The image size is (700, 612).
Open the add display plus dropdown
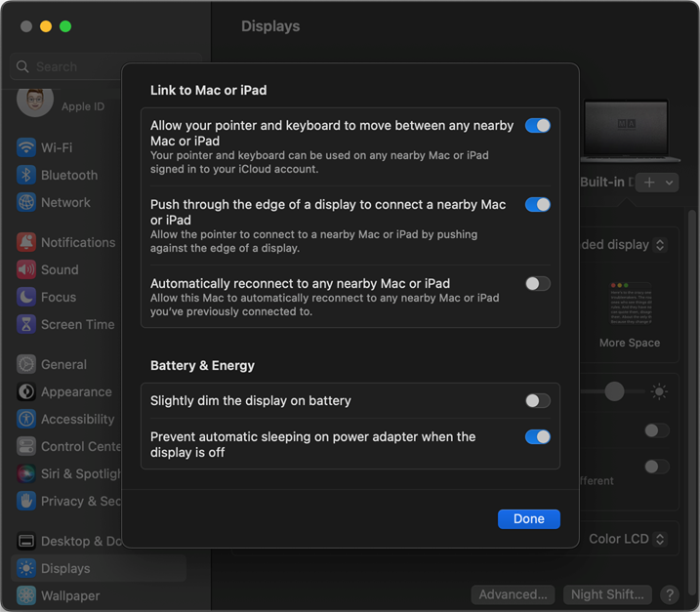pos(656,183)
